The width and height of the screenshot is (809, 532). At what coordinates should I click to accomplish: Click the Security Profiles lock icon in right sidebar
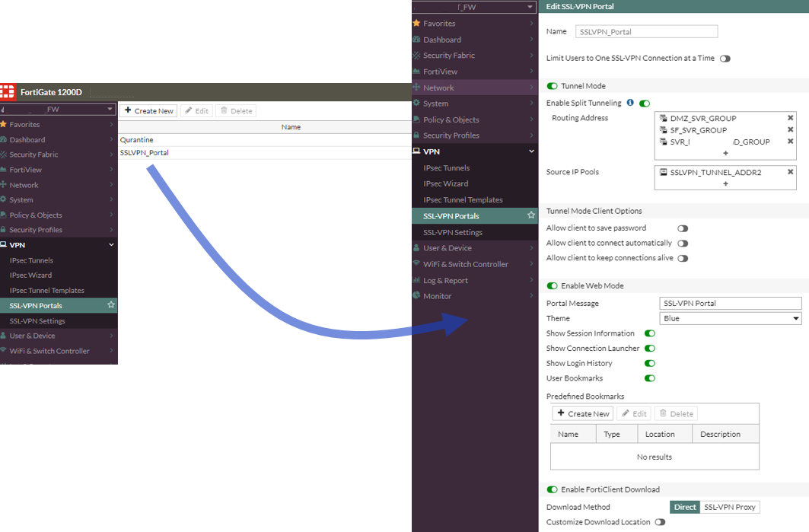pos(416,135)
